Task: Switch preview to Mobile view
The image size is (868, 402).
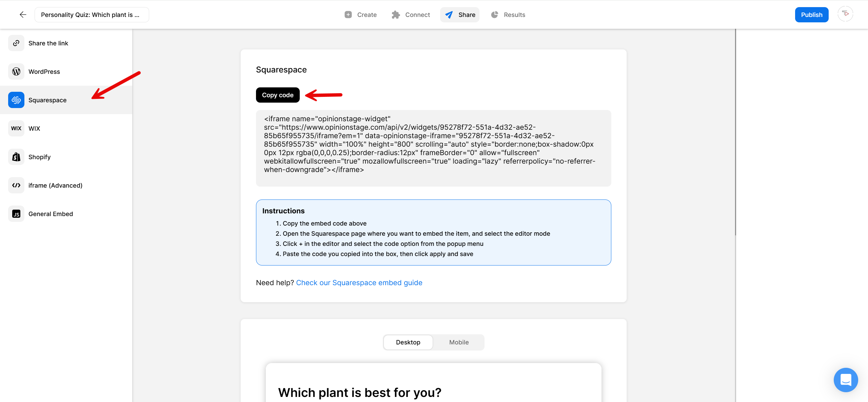Action: [458, 342]
